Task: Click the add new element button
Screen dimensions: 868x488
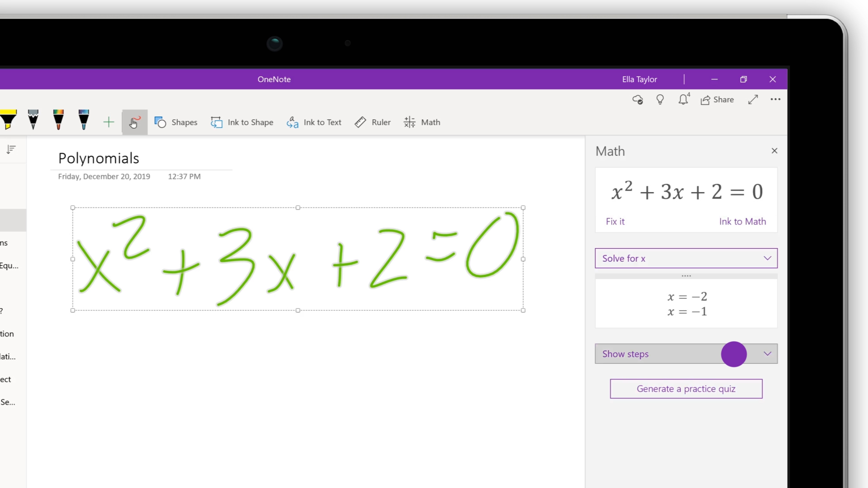Action: pos(108,122)
